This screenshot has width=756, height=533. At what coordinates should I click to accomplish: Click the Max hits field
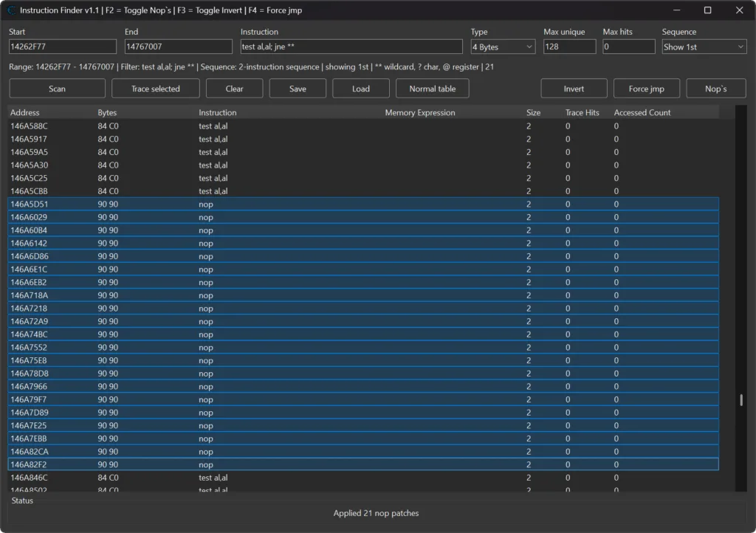629,47
